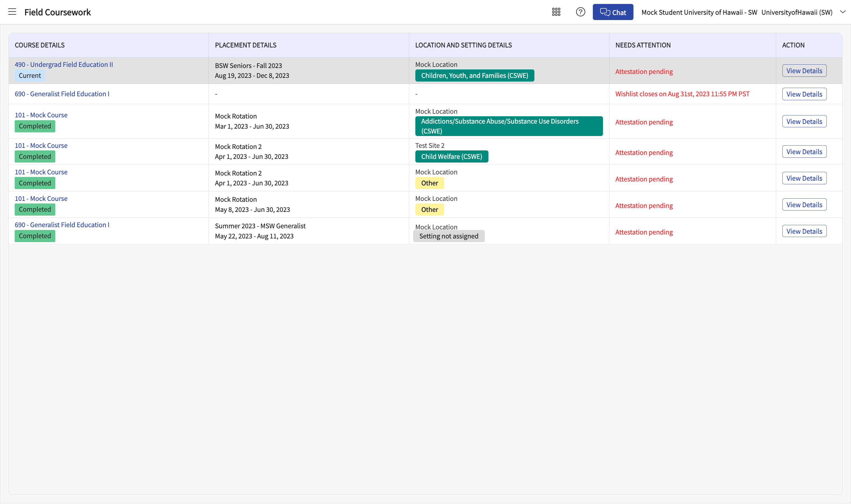Image resolution: width=851 pixels, height=504 pixels.
Task: Open 101 - Mock Course link at Test Site 2
Action: click(x=41, y=145)
